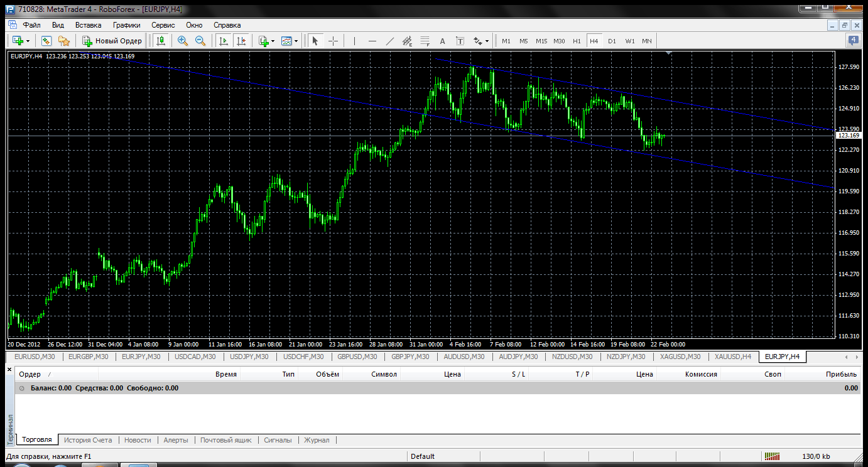Image resolution: width=868 pixels, height=467 pixels.
Task: Open the Графики menu
Action: click(x=126, y=25)
